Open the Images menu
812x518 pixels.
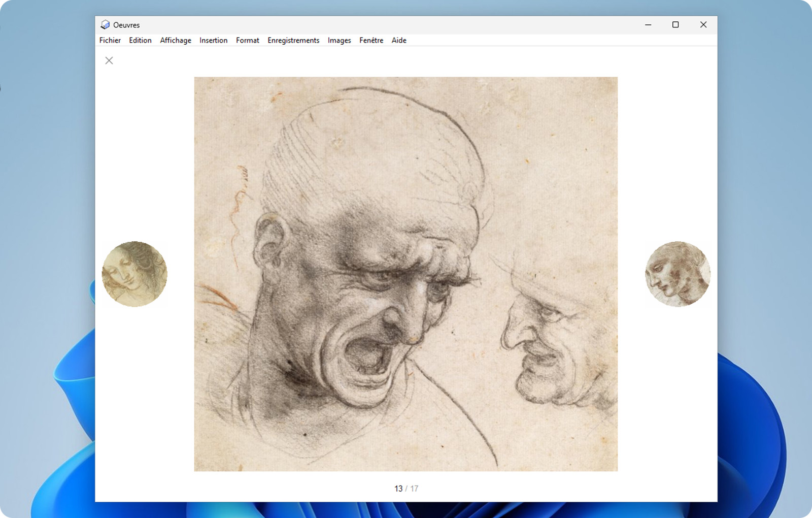coord(339,40)
